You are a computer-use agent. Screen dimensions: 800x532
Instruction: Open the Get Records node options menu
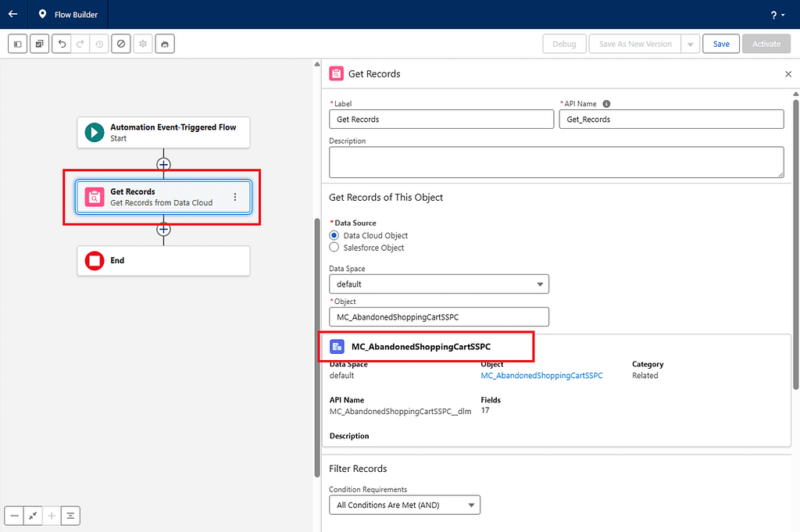point(234,197)
